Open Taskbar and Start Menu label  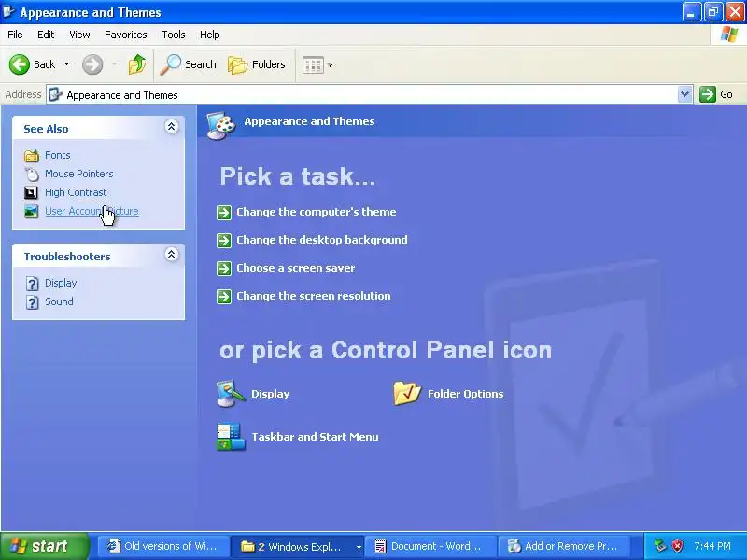(x=315, y=437)
